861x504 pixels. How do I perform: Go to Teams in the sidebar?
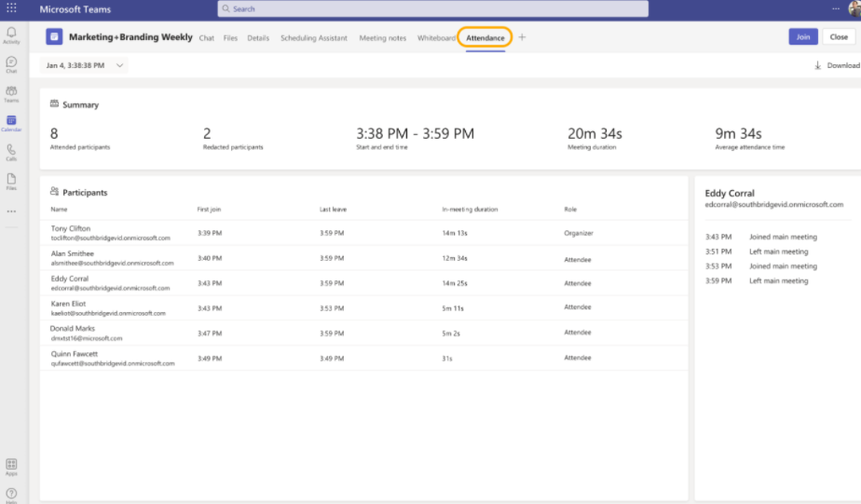coord(11,92)
